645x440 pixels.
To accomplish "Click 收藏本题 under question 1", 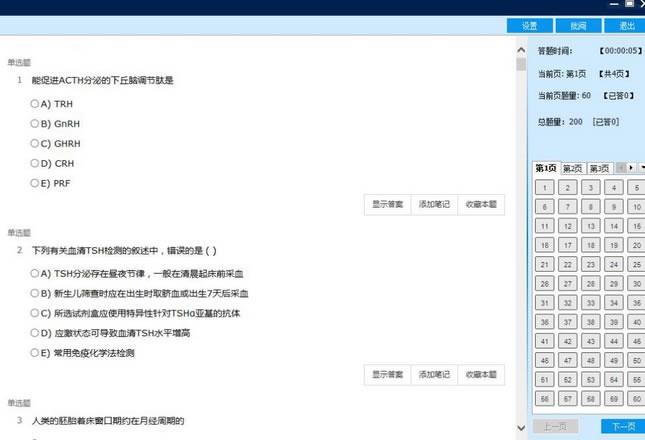I will click(480, 204).
